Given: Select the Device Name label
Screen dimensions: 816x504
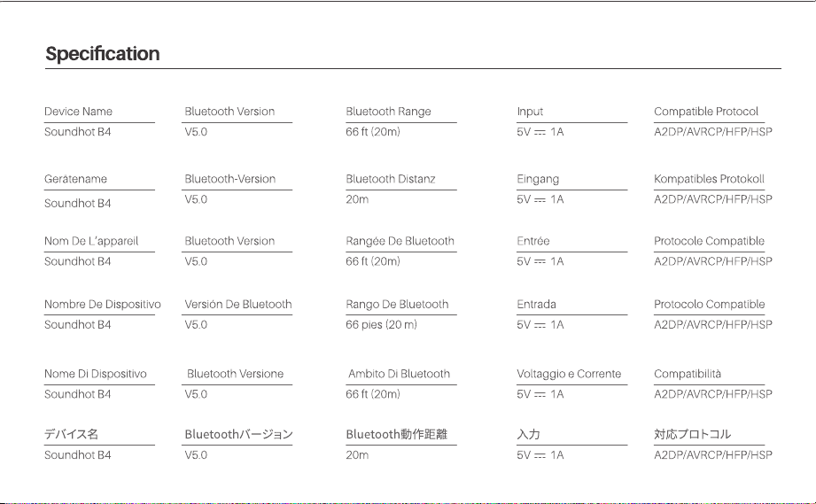Looking at the screenshot, I should 78,112.
